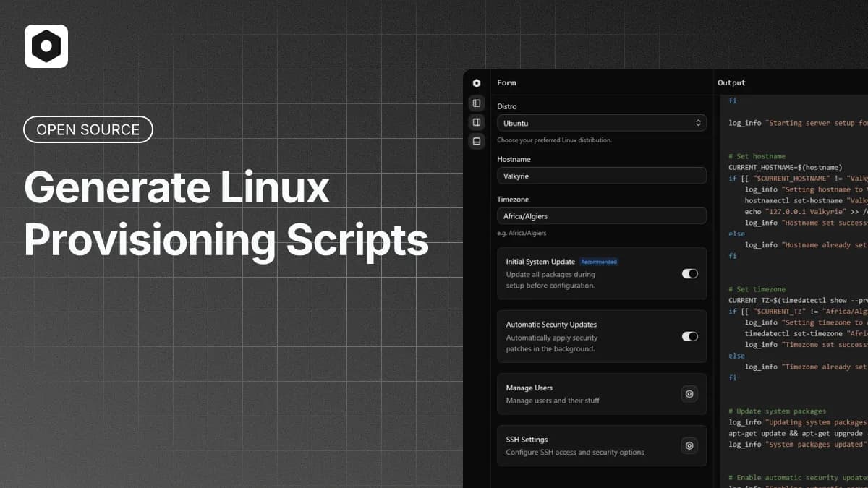Select the Output panel header
The image size is (868, 488).
pyautogui.click(x=731, y=83)
